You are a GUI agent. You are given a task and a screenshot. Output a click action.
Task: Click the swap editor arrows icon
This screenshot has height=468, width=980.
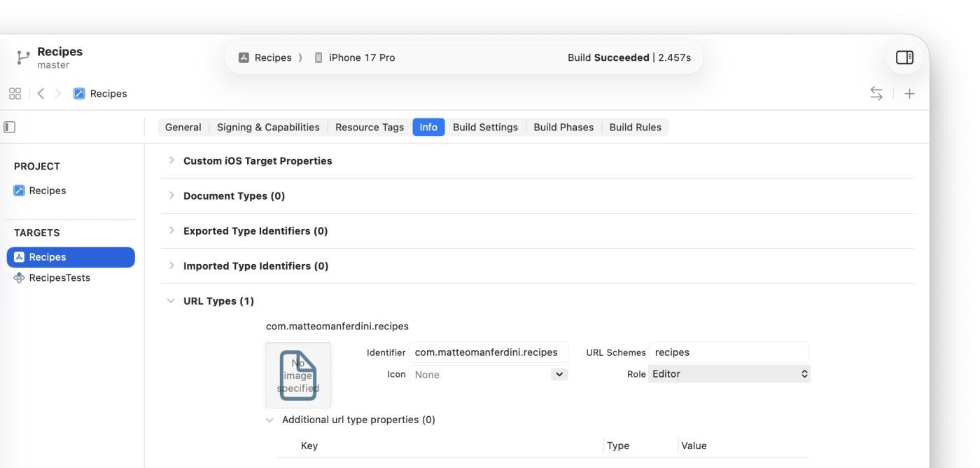876,93
